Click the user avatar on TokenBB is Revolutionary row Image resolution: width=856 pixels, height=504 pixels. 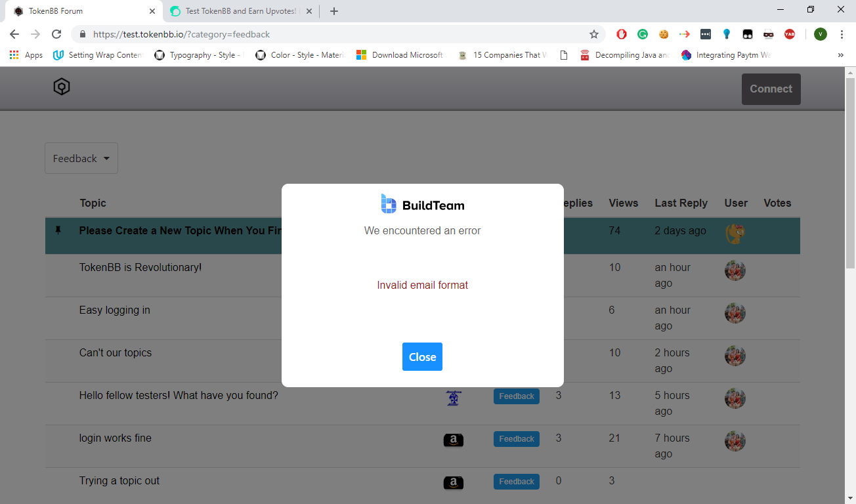[735, 270]
